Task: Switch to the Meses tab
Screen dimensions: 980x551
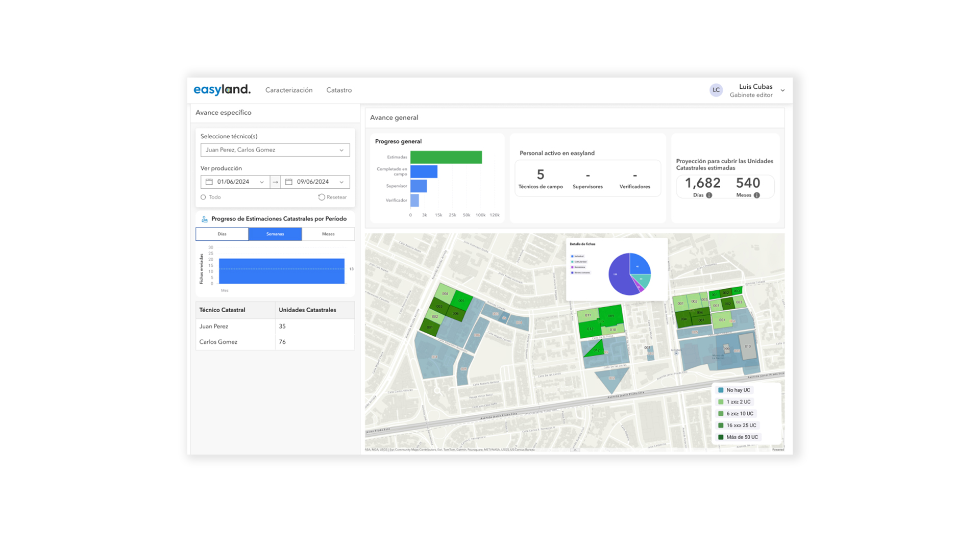Action: pyautogui.click(x=328, y=234)
